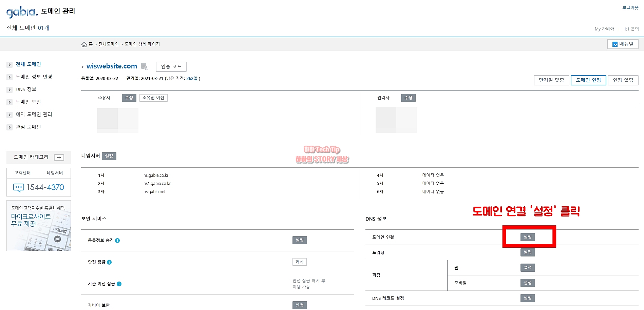Click the 전체 도메인 01개 header text
Image resolution: width=644 pixels, height=310 pixels.
tap(28, 28)
